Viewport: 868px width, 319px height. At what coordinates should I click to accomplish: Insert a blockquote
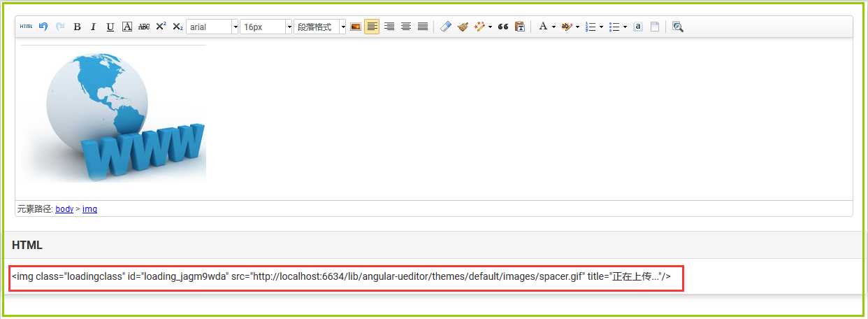pyautogui.click(x=502, y=27)
